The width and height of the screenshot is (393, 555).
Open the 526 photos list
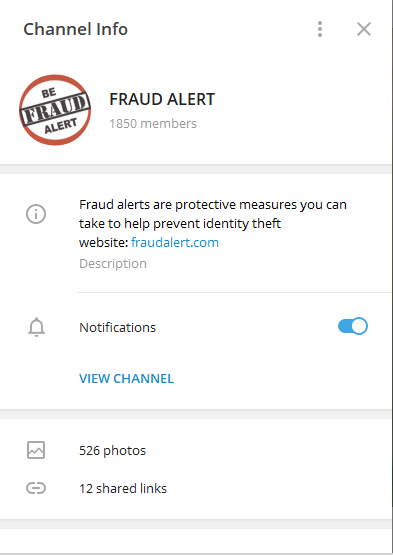(x=195, y=450)
